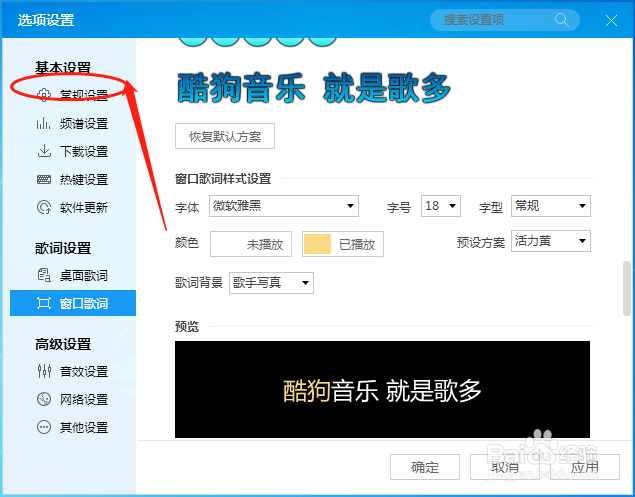Click the 歌词设置 heading
Viewport: 635px width, 497px height.
click(x=63, y=248)
